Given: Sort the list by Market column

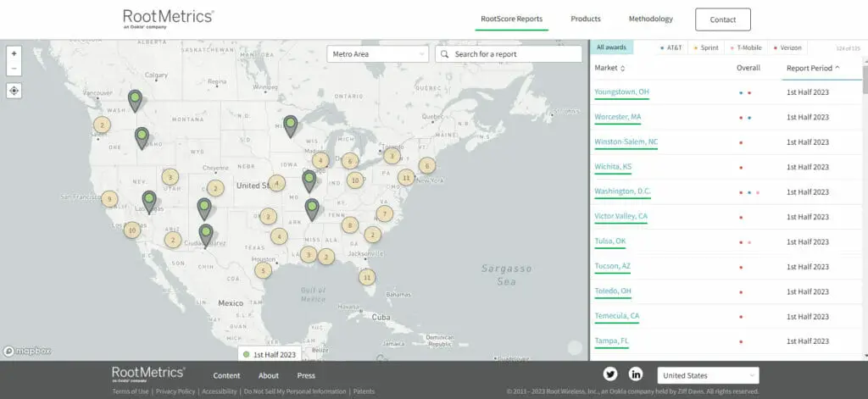Looking at the screenshot, I should [609, 68].
